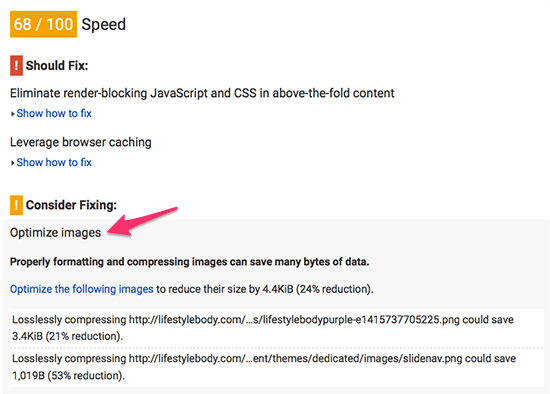Select the Speed heading label

click(103, 25)
